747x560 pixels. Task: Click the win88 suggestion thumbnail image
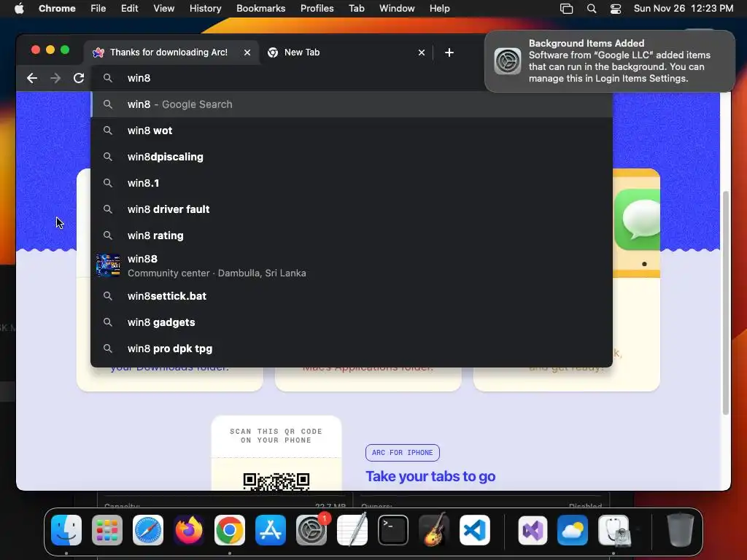pyautogui.click(x=108, y=265)
